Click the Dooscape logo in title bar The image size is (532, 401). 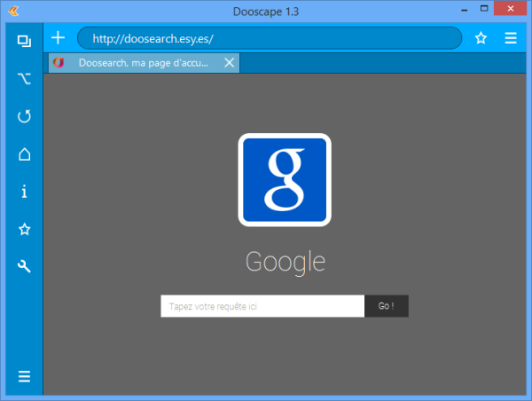click(x=13, y=12)
